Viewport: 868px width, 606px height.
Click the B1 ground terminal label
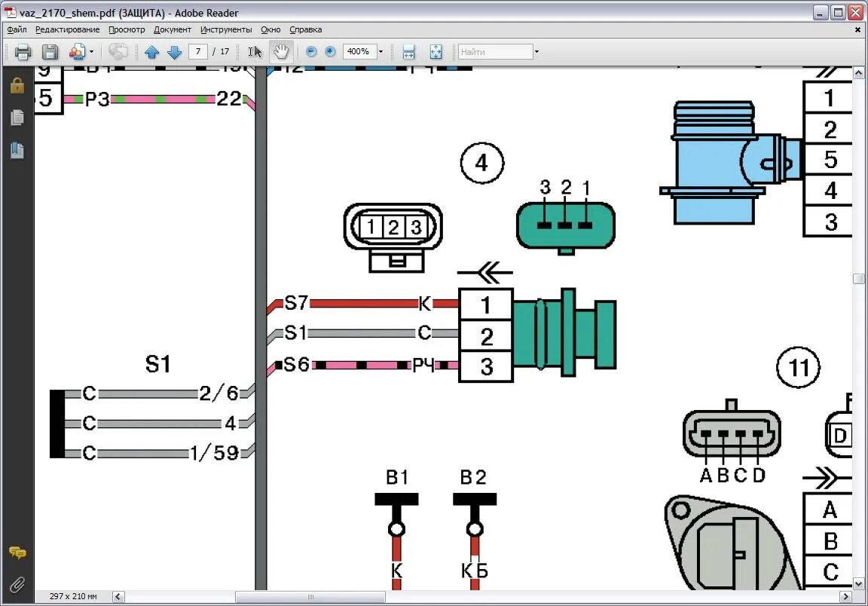[x=397, y=477]
